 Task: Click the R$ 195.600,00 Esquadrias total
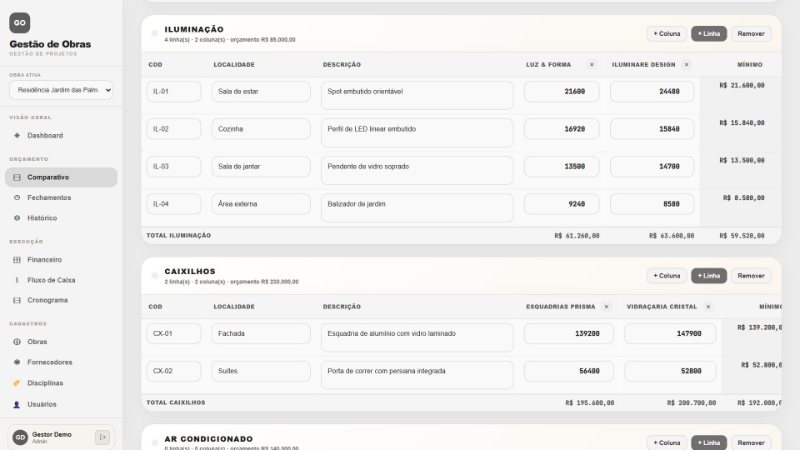589,403
